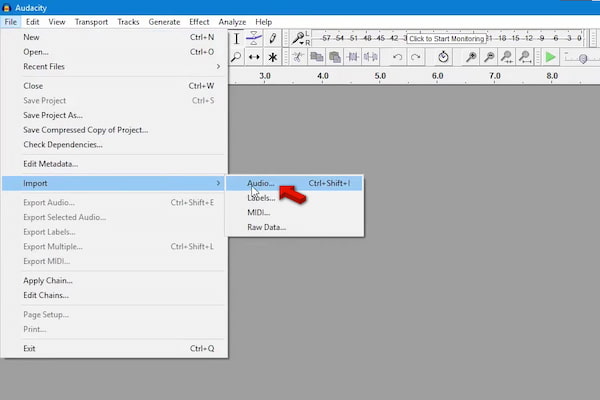
Task: Click the 7.0 mark on the timeline ruler
Action: [x=495, y=76]
